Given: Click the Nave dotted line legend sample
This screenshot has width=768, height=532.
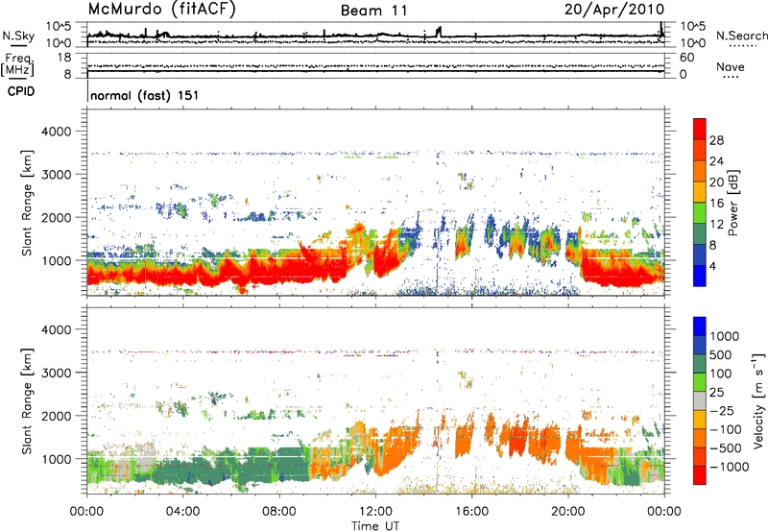Looking at the screenshot, I should pos(731,77).
